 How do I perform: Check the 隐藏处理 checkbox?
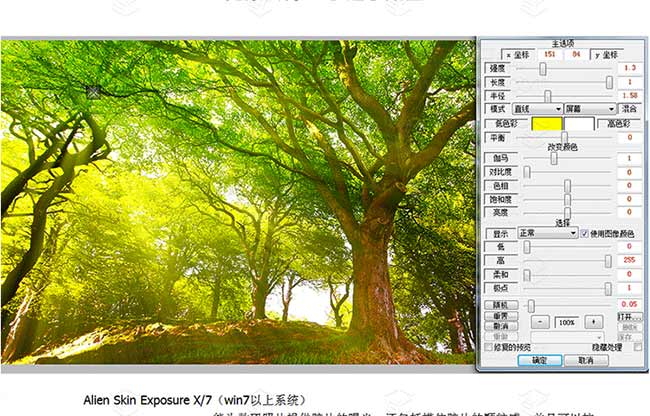tap(640, 347)
